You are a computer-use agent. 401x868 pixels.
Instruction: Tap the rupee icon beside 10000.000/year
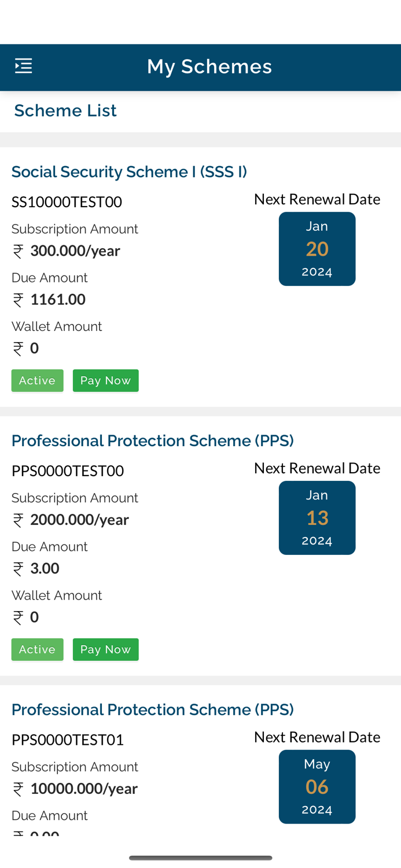tap(19, 789)
